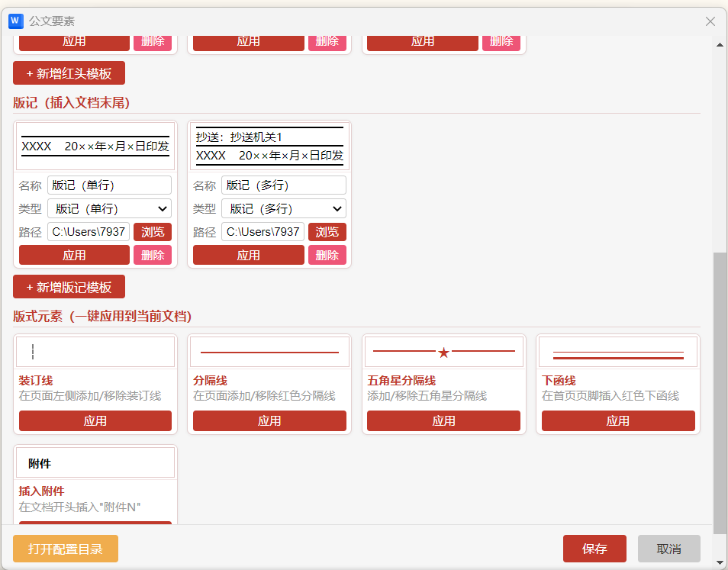Focus the 名称 field containing 版记（多行）

pos(284,185)
